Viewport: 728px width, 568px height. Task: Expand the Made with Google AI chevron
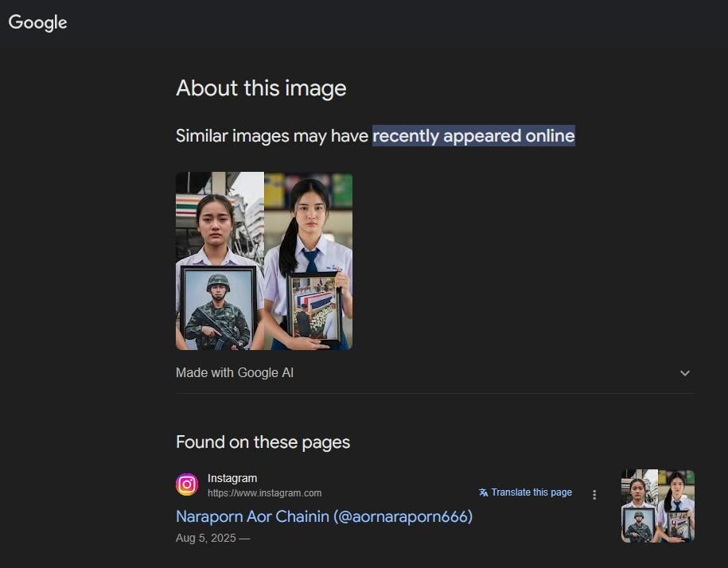(685, 373)
